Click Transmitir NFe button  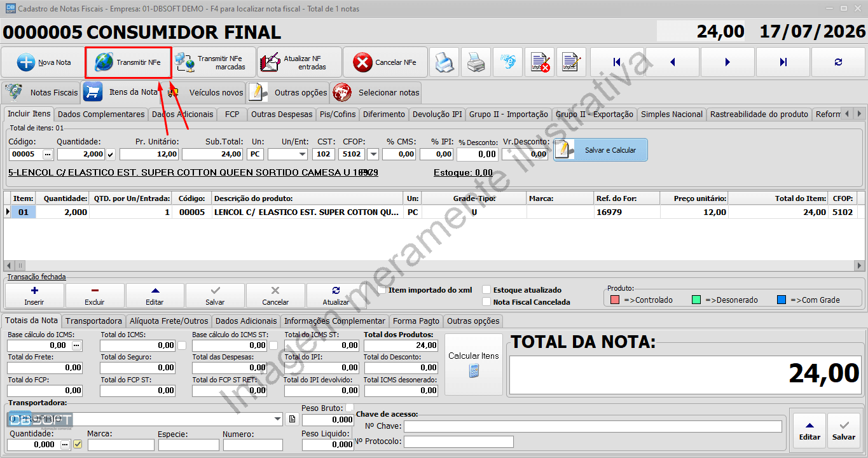128,62
